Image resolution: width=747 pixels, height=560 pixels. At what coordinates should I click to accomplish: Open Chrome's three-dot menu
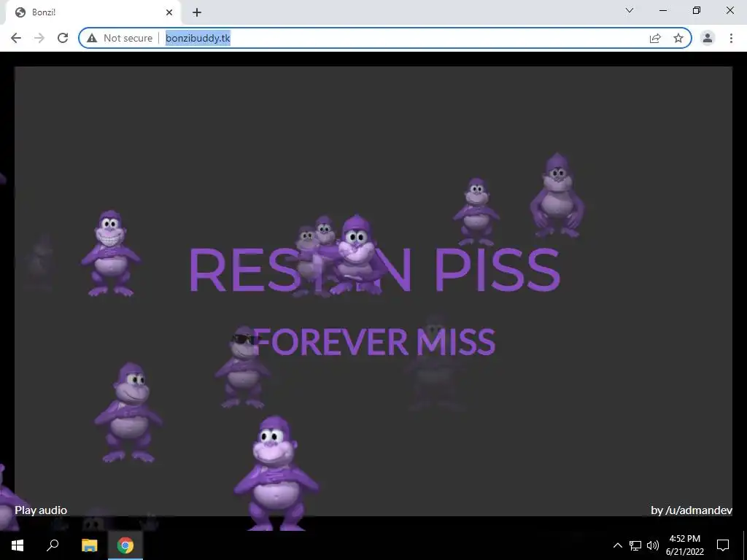[x=731, y=38]
